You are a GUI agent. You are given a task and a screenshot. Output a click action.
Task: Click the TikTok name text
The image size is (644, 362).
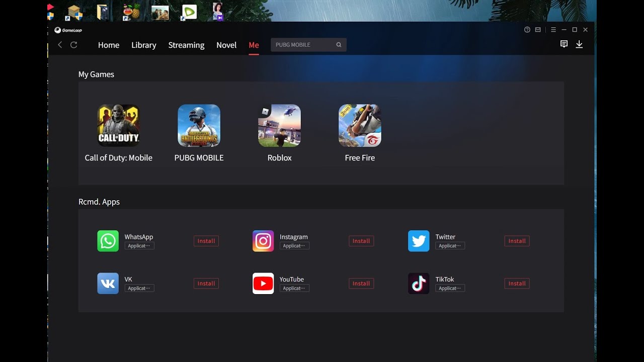[x=445, y=280]
